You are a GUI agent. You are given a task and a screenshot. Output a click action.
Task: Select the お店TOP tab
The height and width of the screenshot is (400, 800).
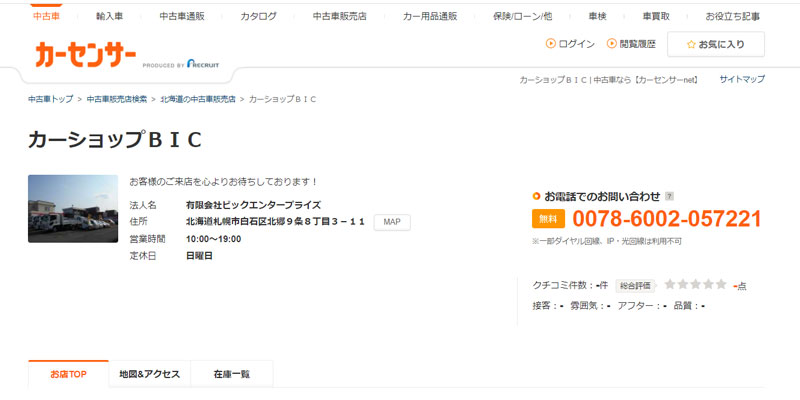click(69, 374)
